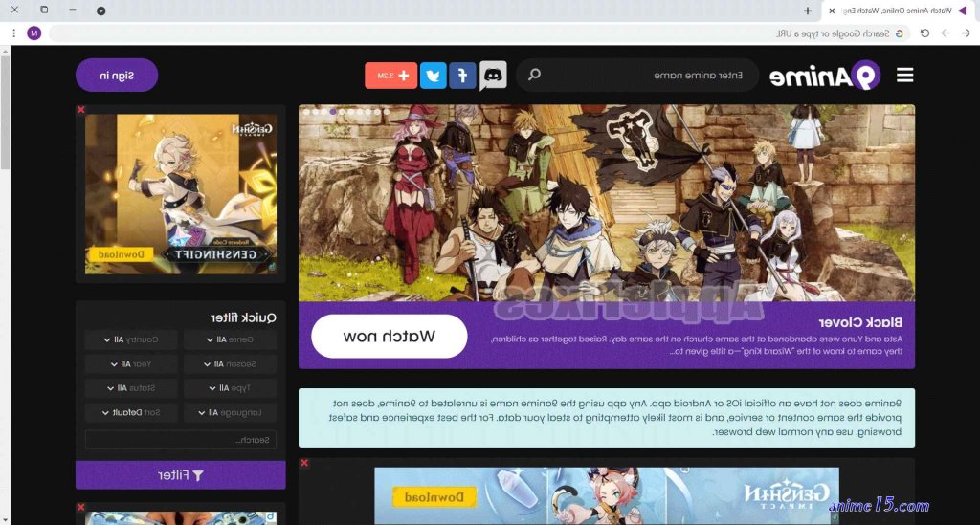Go forward using browser forward arrow

click(945, 33)
